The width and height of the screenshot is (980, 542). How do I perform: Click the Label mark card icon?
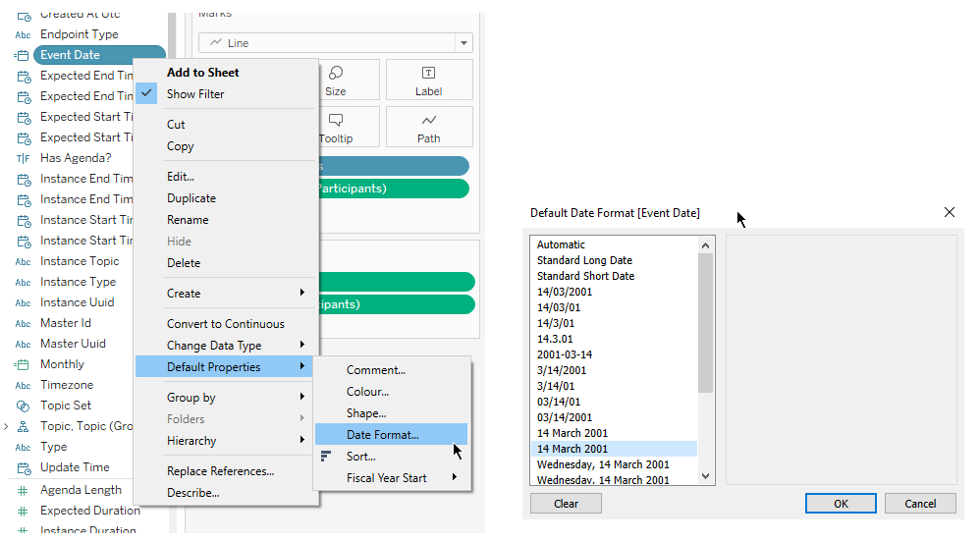tap(428, 73)
